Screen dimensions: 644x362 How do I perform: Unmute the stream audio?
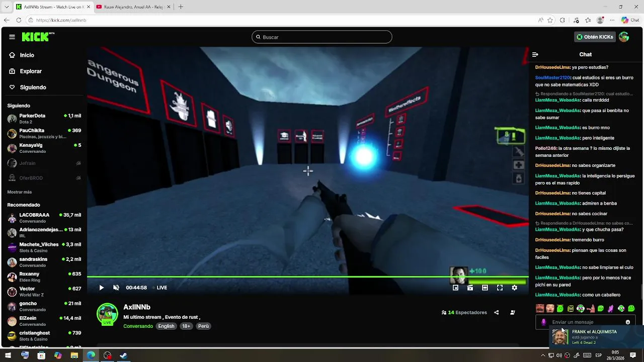click(x=116, y=288)
